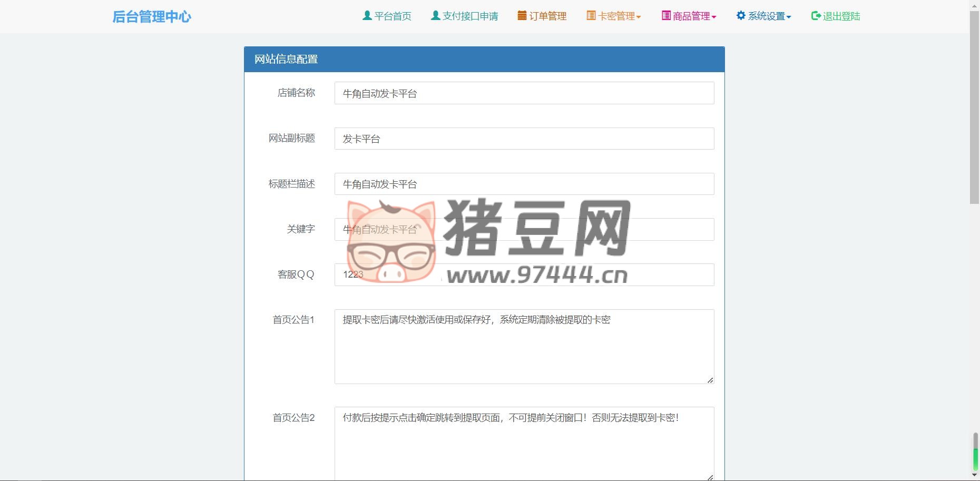Click the 首页公告1 textarea resize handle
This screenshot has width=980, height=481.
click(710, 380)
